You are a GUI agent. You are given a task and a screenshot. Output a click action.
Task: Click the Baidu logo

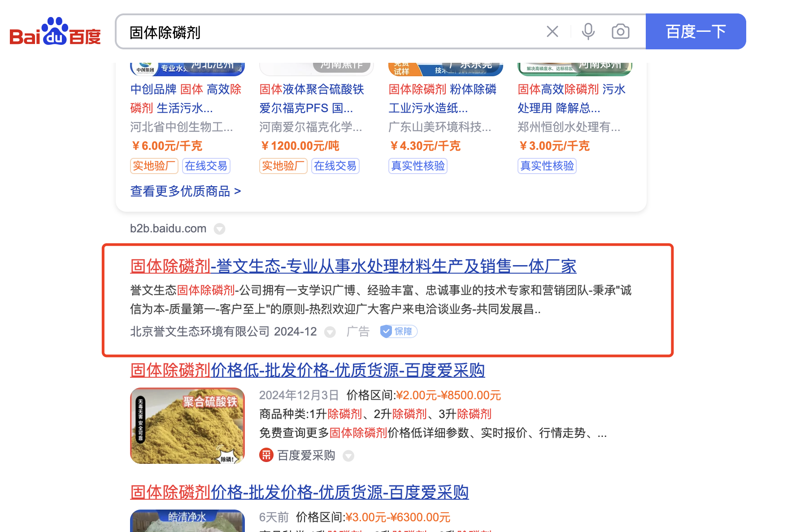55,31
